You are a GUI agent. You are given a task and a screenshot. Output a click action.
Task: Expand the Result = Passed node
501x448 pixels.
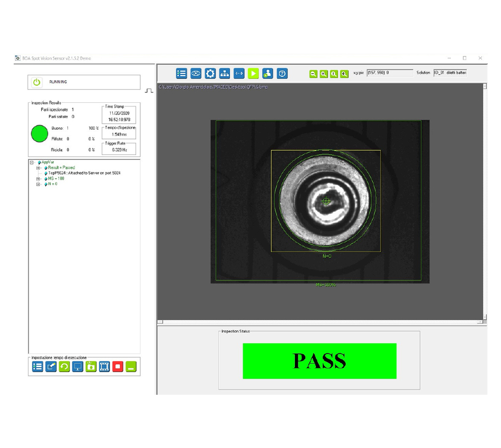click(38, 168)
